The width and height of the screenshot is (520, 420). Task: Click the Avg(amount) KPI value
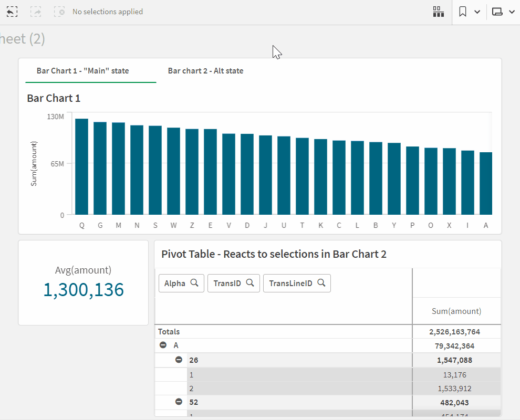[x=83, y=289]
